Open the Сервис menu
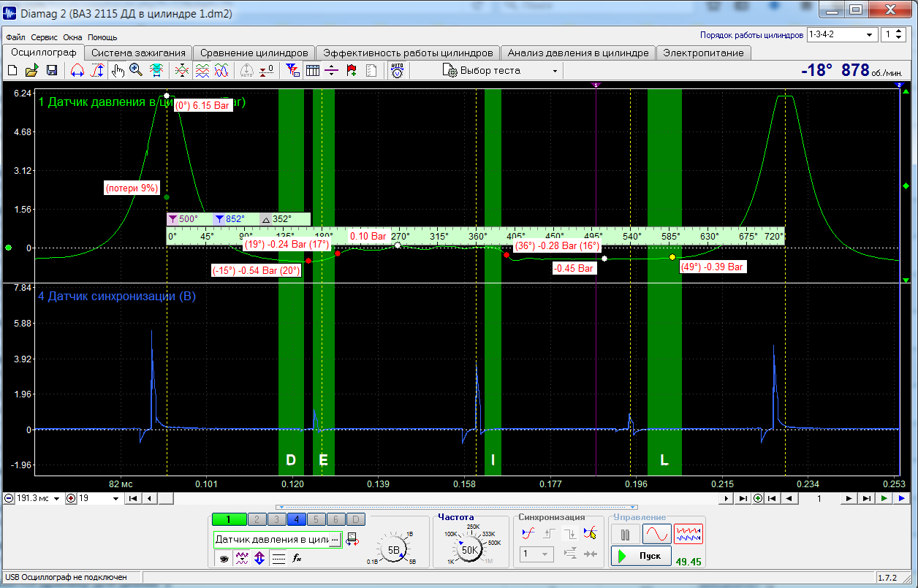This screenshot has width=918, height=588. 45,37
